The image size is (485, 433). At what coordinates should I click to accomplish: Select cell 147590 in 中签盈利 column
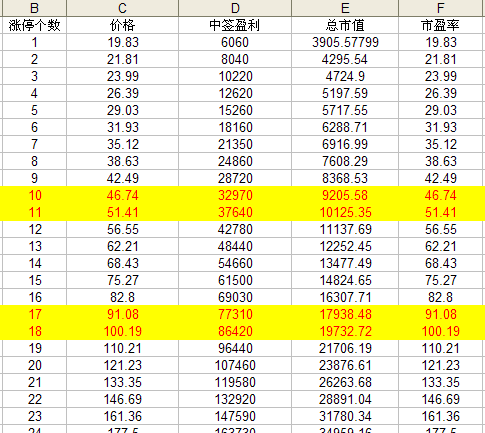point(235,416)
